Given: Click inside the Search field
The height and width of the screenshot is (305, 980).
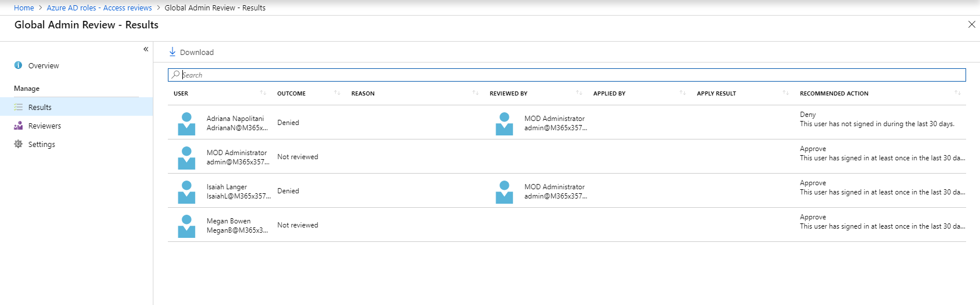Looking at the screenshot, I should click(567, 75).
